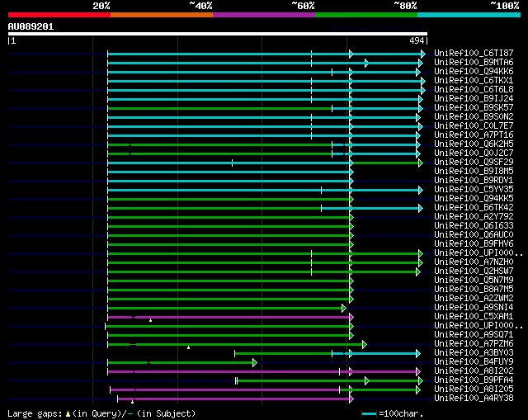Click the yellow query-gap marker under C5XAM1
Screen dimensions: 528x420
click(150, 320)
